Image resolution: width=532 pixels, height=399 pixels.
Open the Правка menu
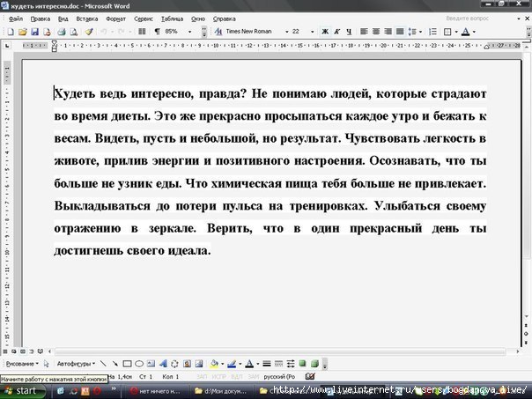click(40, 19)
